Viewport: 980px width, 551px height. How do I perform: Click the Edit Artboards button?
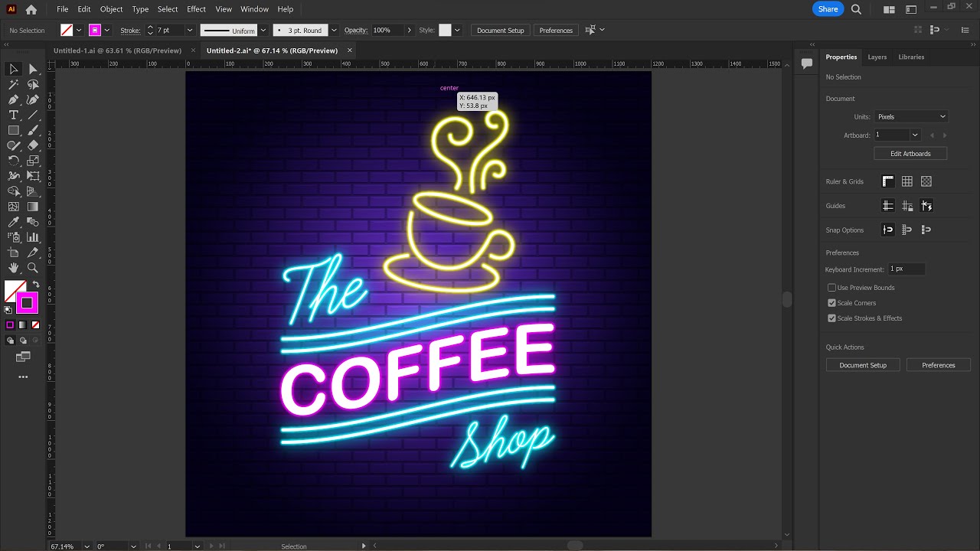pyautogui.click(x=910, y=154)
